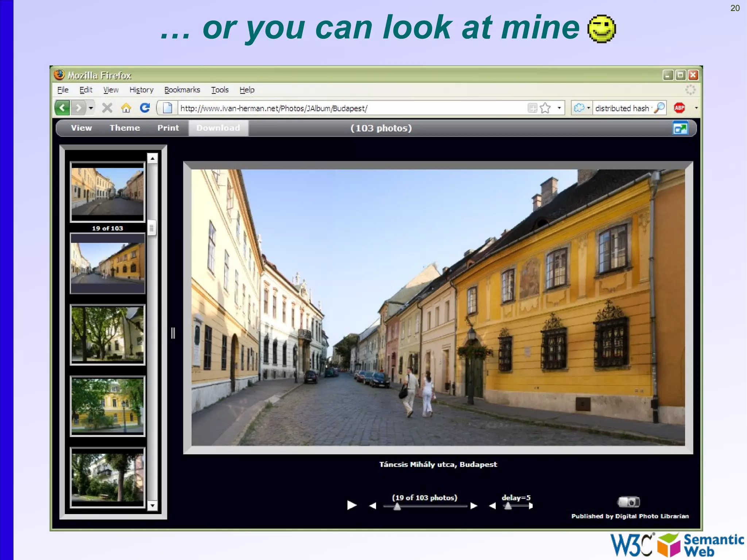Expand the URL bar history dropdown
This screenshot has width=747, height=560.
[559, 108]
